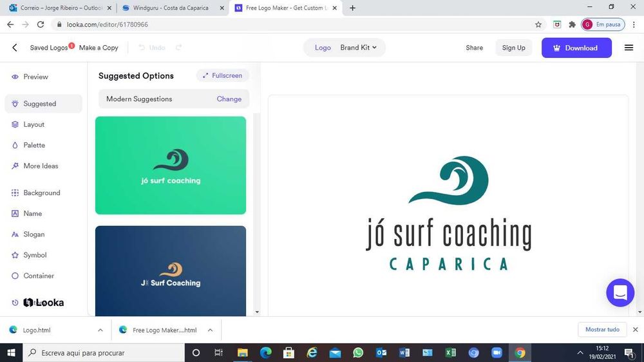Open the Palette droplet option
Viewport: 644px width, 362px height.
(x=28, y=145)
